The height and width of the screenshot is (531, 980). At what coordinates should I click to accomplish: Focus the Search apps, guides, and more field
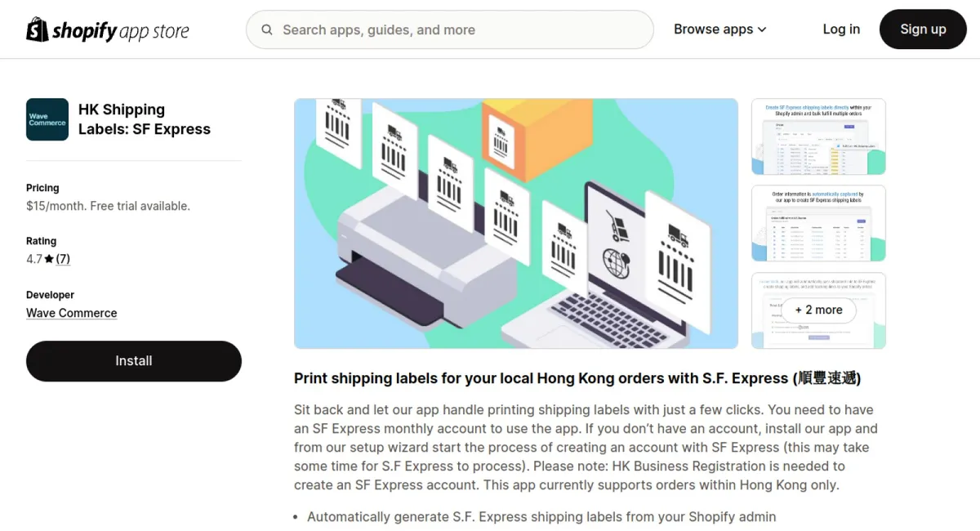tap(450, 30)
